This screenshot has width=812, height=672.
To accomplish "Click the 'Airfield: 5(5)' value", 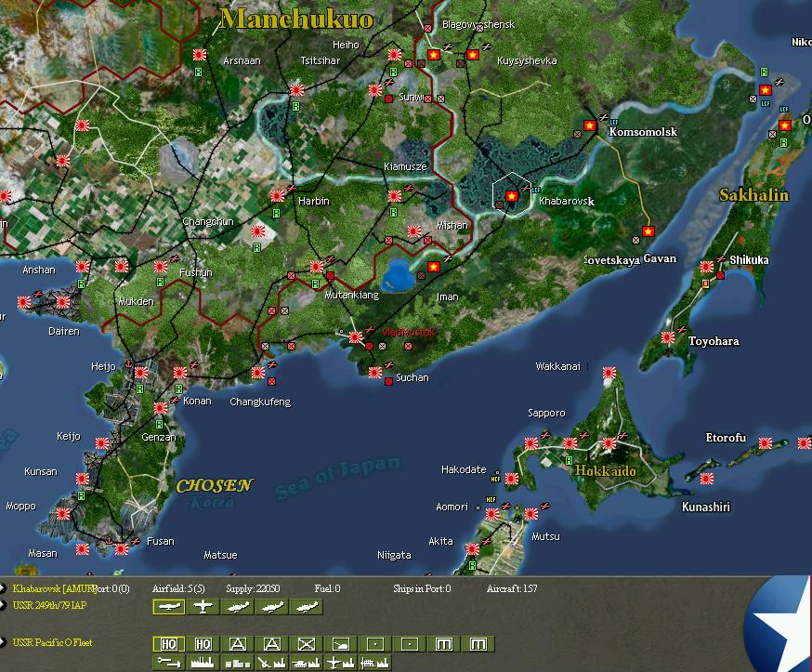I will point(178,588).
